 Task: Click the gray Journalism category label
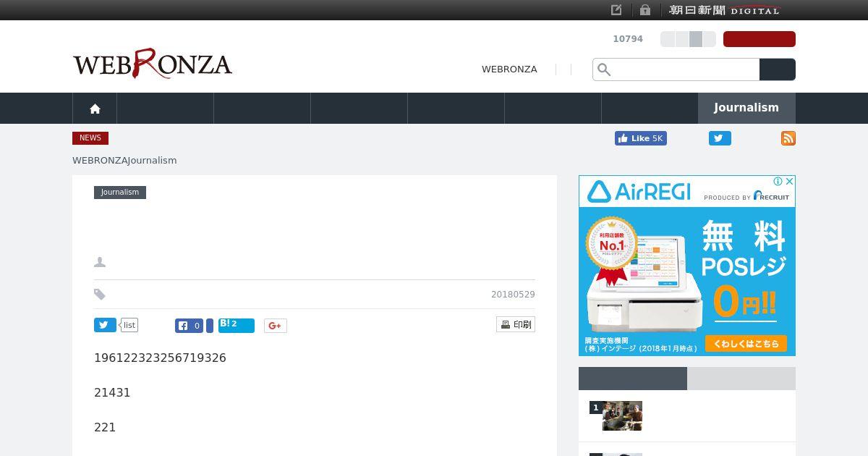point(120,193)
